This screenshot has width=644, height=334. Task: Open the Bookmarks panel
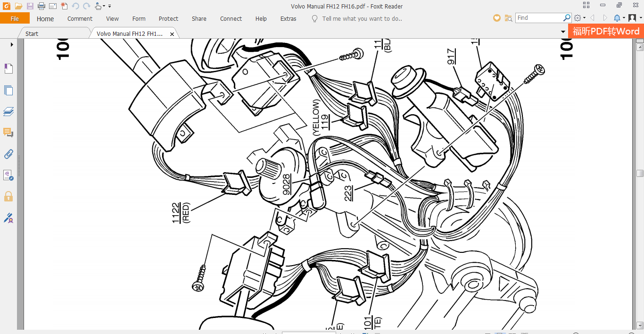coord(8,69)
